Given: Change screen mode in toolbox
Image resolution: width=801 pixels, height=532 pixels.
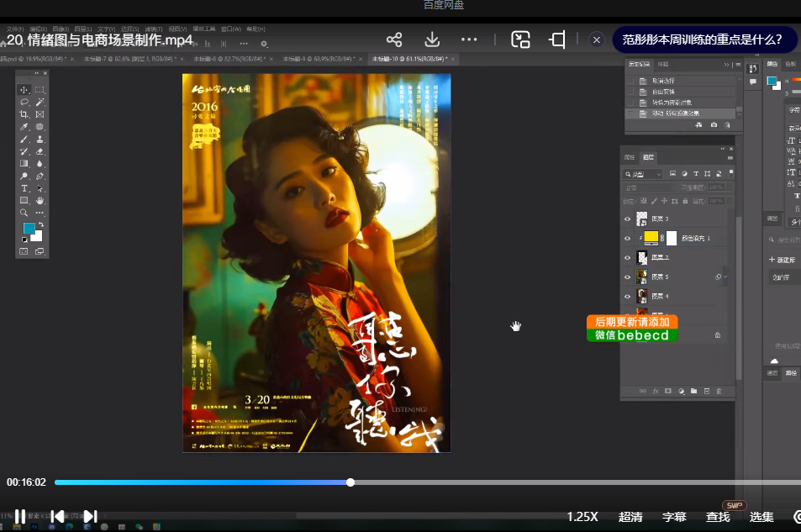Looking at the screenshot, I should coord(40,251).
